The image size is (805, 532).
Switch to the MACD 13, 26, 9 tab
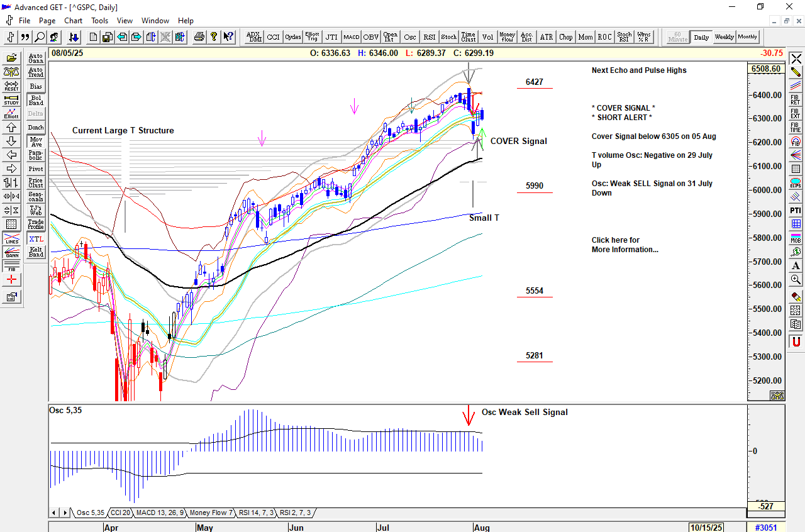point(160,513)
